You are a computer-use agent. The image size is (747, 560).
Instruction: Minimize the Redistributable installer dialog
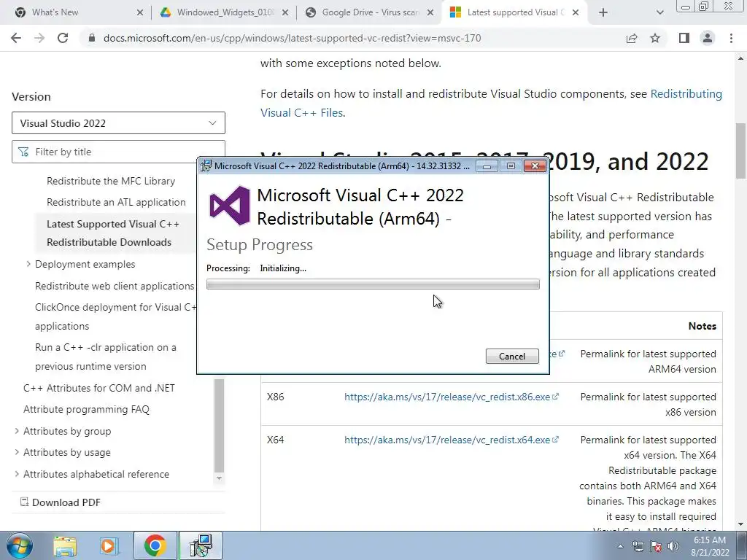(487, 166)
